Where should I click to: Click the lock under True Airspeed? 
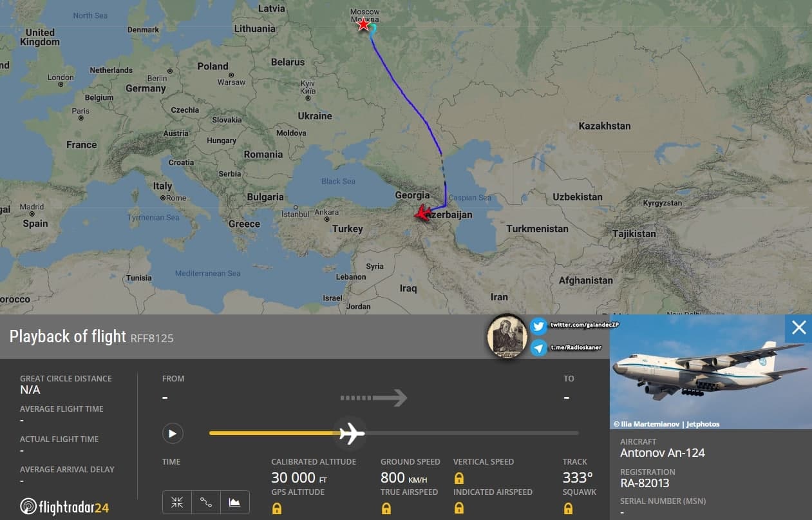(386, 508)
